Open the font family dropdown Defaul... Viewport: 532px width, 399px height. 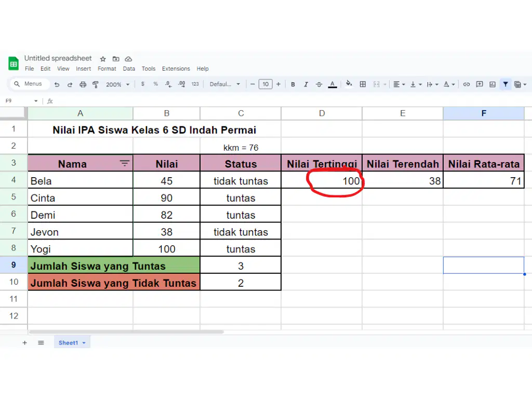224,84
